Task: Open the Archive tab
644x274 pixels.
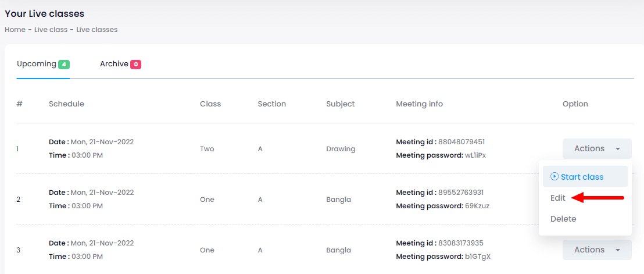Action: [x=114, y=64]
